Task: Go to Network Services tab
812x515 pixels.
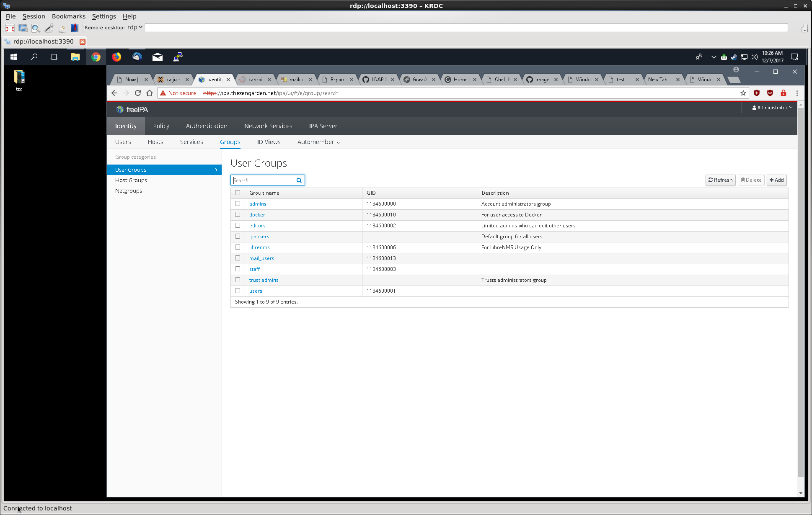Action: pos(268,126)
